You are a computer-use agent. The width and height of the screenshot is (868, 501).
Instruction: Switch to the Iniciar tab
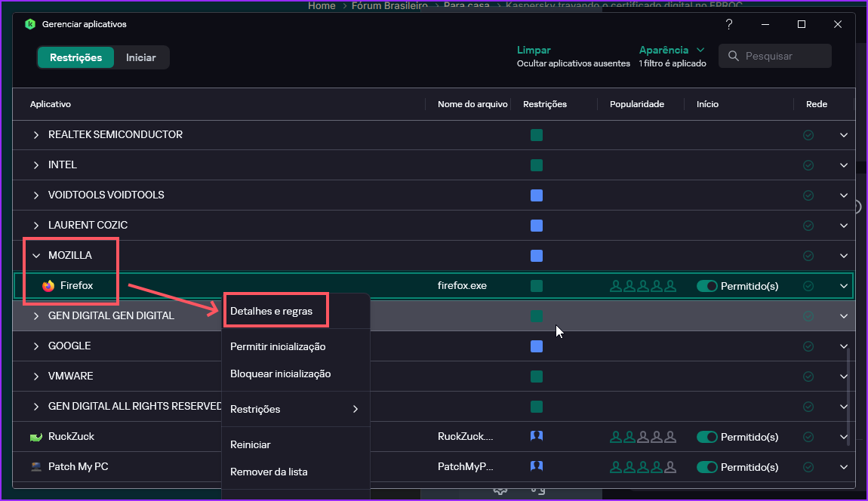(x=141, y=57)
